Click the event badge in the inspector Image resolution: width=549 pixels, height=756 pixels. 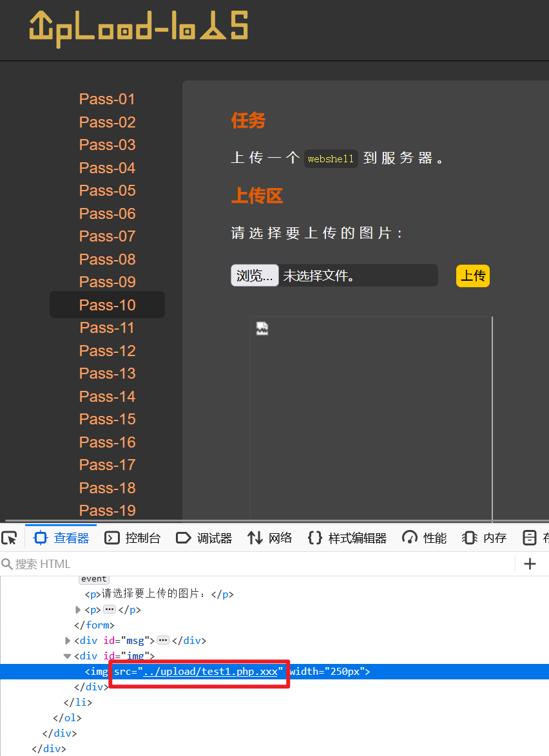coord(93,578)
